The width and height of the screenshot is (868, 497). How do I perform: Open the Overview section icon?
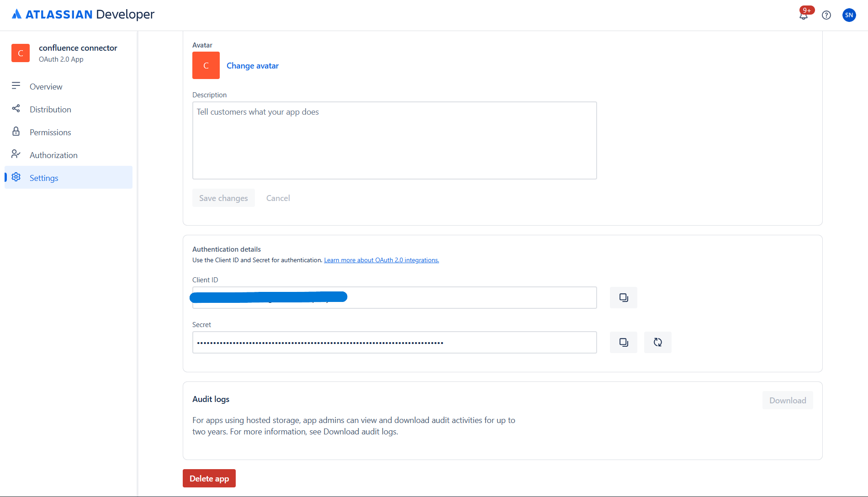(x=16, y=86)
